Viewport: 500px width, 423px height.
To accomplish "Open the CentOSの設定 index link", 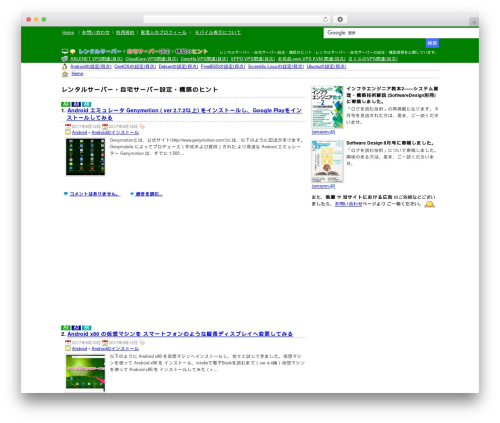I will 135,66.
